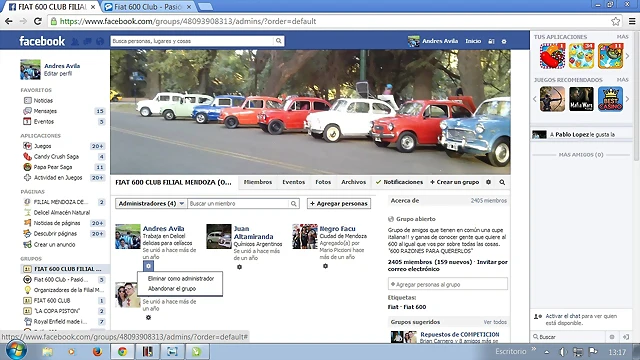The image size is (640, 360).
Task: Open FIAT 600 CLUB group in sidebar
Action: [x=52, y=300]
